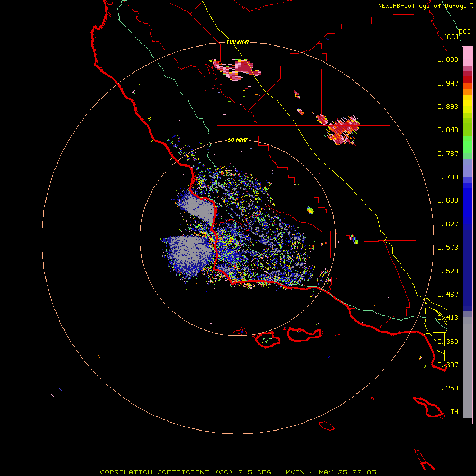Click the [CC] product label
Viewport: 476px width, 476px height.
[451, 36]
